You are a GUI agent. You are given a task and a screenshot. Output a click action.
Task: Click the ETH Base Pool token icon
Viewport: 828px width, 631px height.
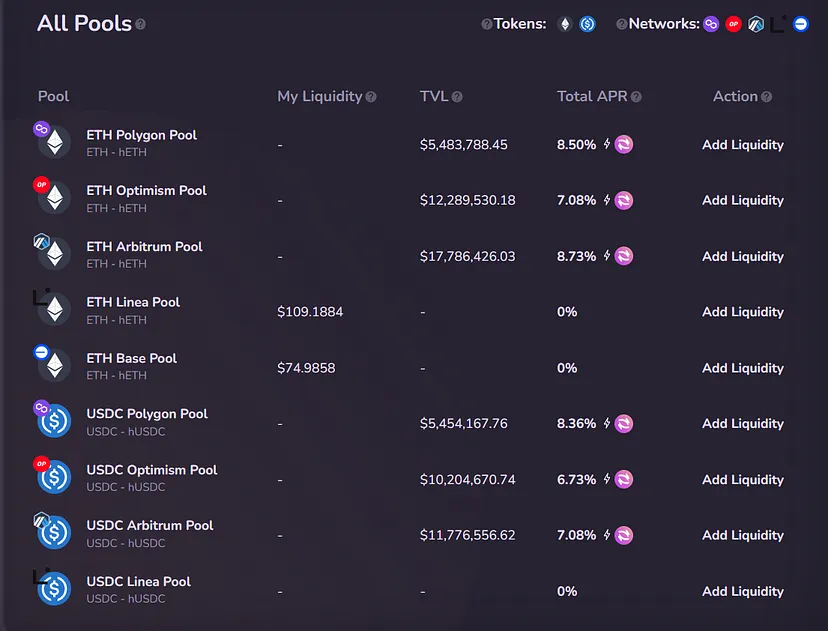pyautogui.click(x=54, y=366)
